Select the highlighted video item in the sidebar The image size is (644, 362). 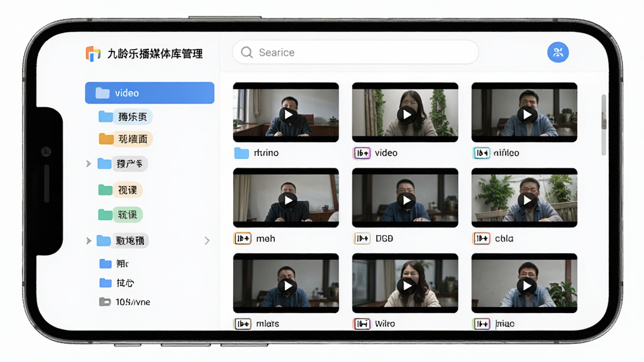(x=150, y=93)
